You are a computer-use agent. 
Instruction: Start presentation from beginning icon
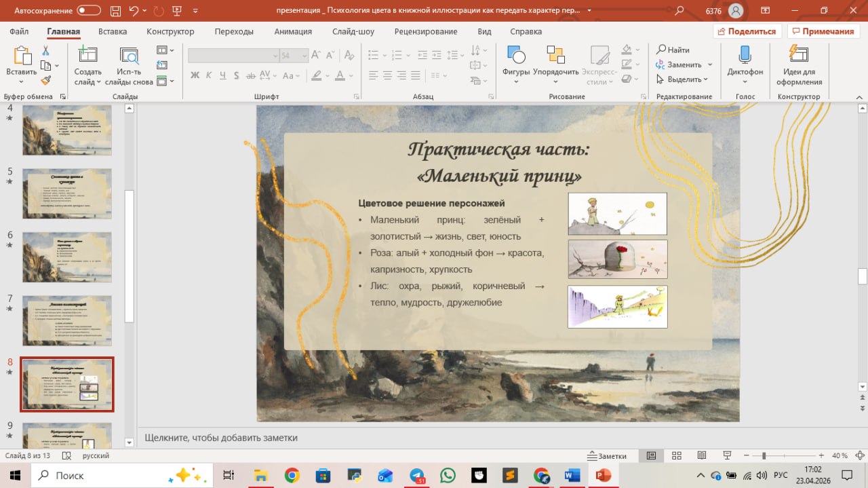point(178,10)
